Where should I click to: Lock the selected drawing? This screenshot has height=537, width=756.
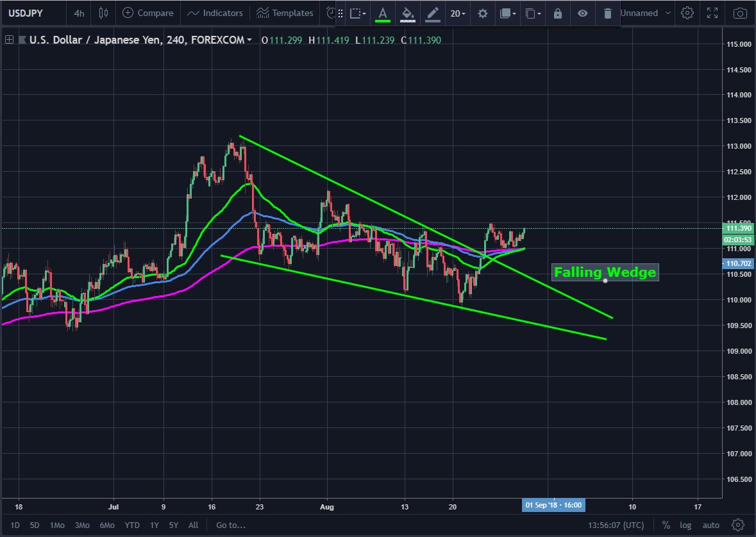pyautogui.click(x=558, y=13)
